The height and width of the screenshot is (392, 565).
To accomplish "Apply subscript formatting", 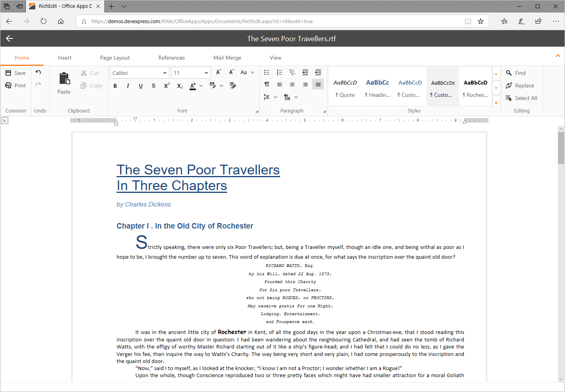I will tap(180, 85).
